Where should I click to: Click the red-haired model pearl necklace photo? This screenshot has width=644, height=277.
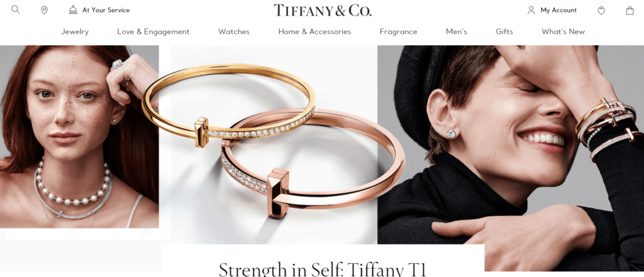[79, 136]
